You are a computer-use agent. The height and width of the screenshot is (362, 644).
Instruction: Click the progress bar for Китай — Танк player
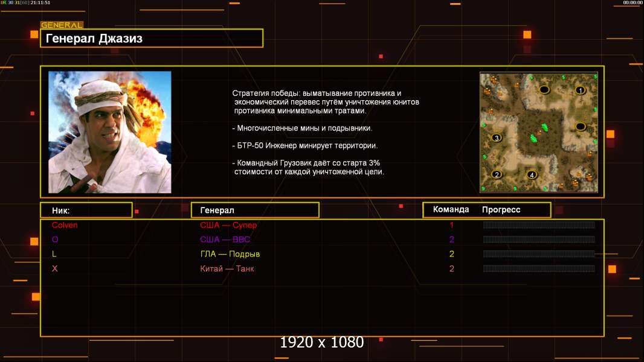[539, 268]
